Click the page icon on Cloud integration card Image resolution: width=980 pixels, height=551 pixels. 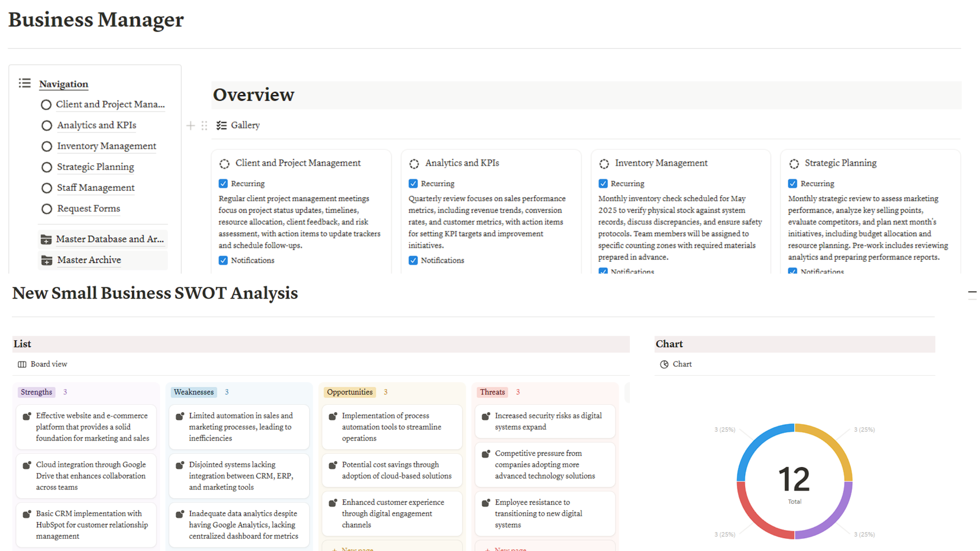[x=27, y=465]
